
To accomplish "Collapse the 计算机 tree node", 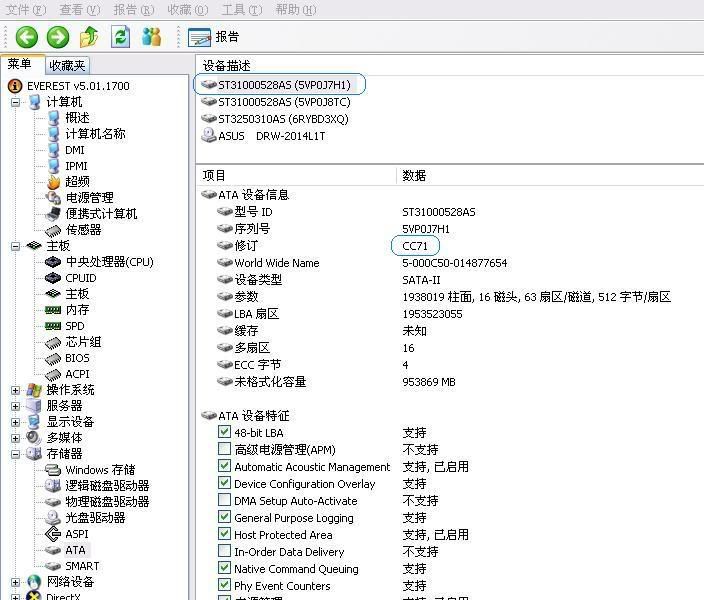I will point(16,102).
